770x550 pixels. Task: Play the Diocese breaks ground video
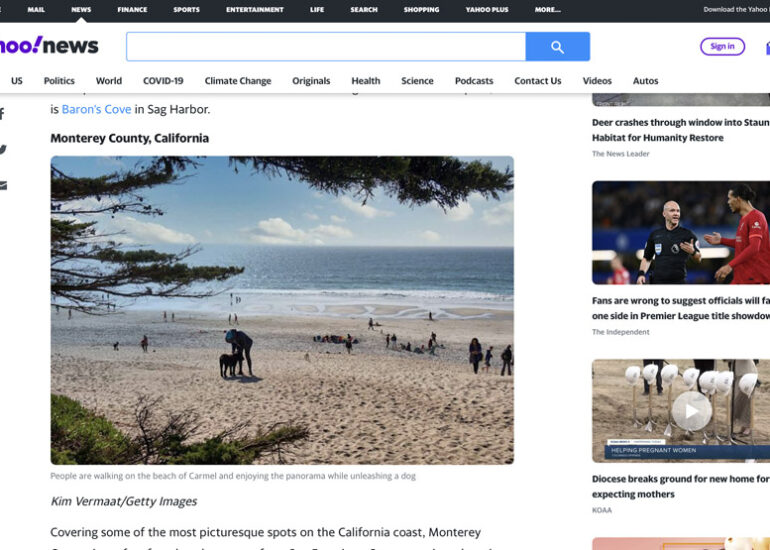(x=691, y=411)
